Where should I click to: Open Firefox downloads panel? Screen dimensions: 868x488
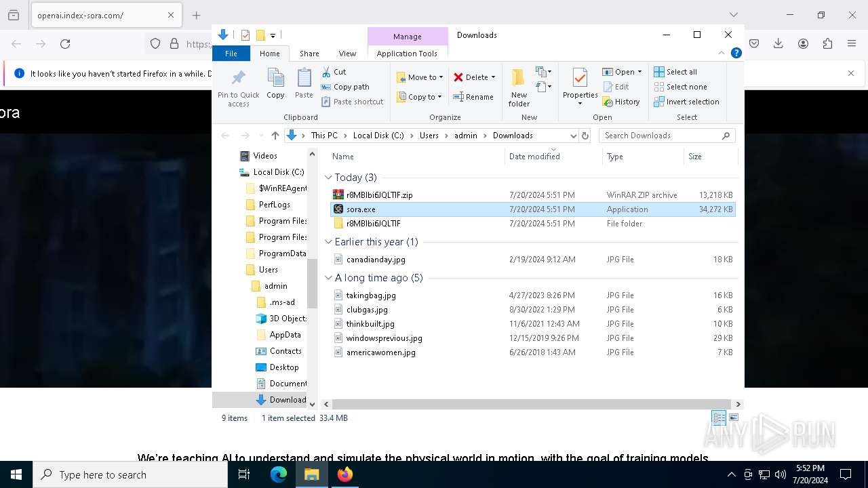[778, 43]
